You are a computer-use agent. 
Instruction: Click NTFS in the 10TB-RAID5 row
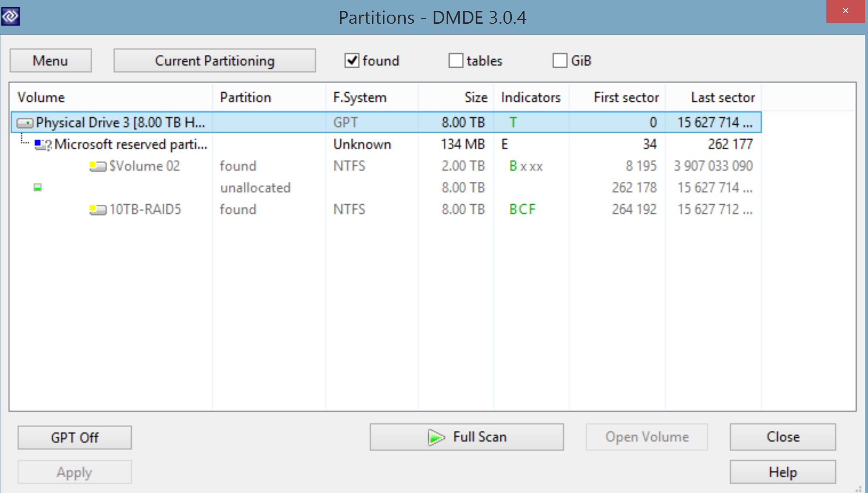click(349, 209)
